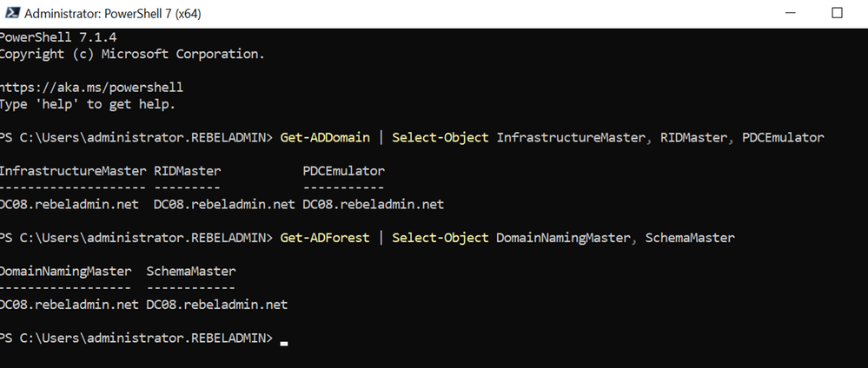Click the 'Type help to get help' line
868x368 pixels.
pos(88,104)
